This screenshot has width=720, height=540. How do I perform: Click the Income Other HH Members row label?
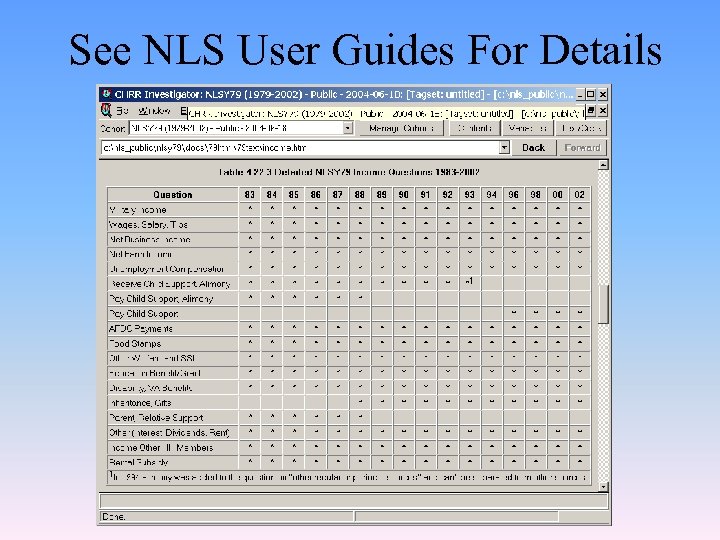pyautogui.click(x=161, y=448)
